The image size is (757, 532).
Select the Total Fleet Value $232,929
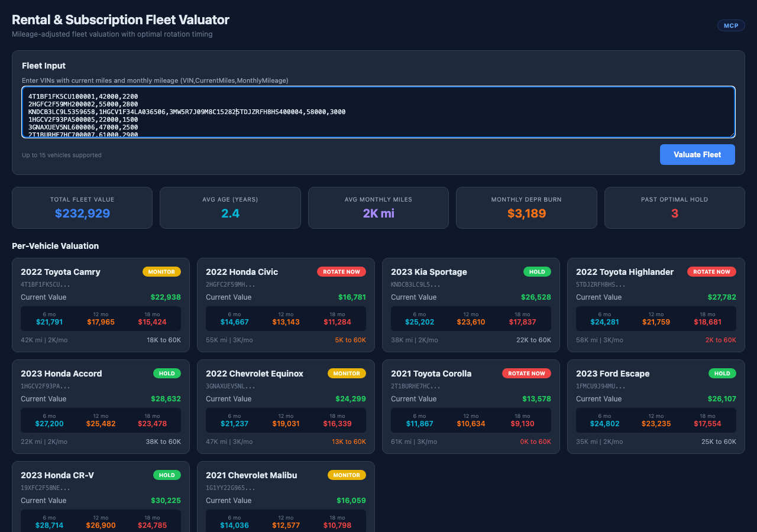tap(82, 213)
